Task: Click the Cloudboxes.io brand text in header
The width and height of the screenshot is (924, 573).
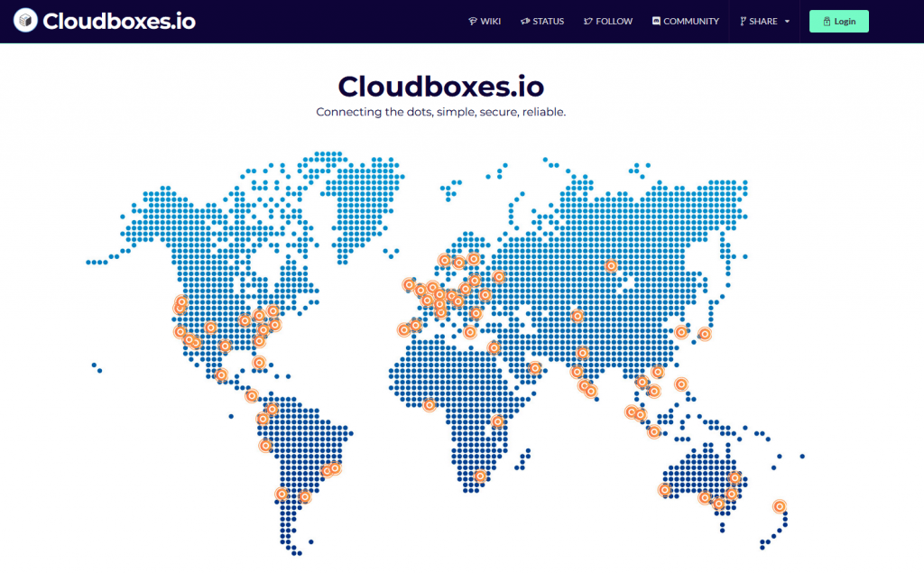Action: [119, 22]
